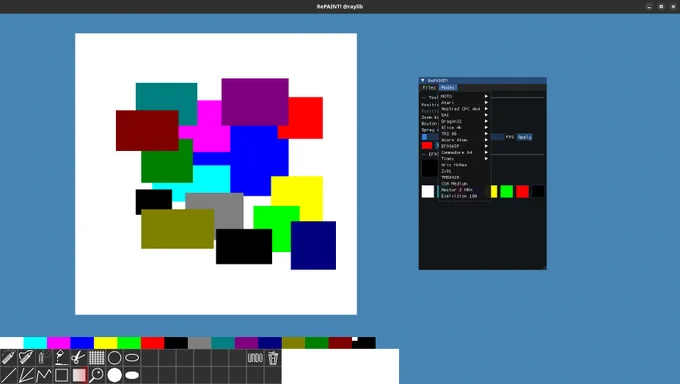Pick the yellow swatch in the RePAINT panel
This screenshot has height=384, width=680.
pos(494,191)
